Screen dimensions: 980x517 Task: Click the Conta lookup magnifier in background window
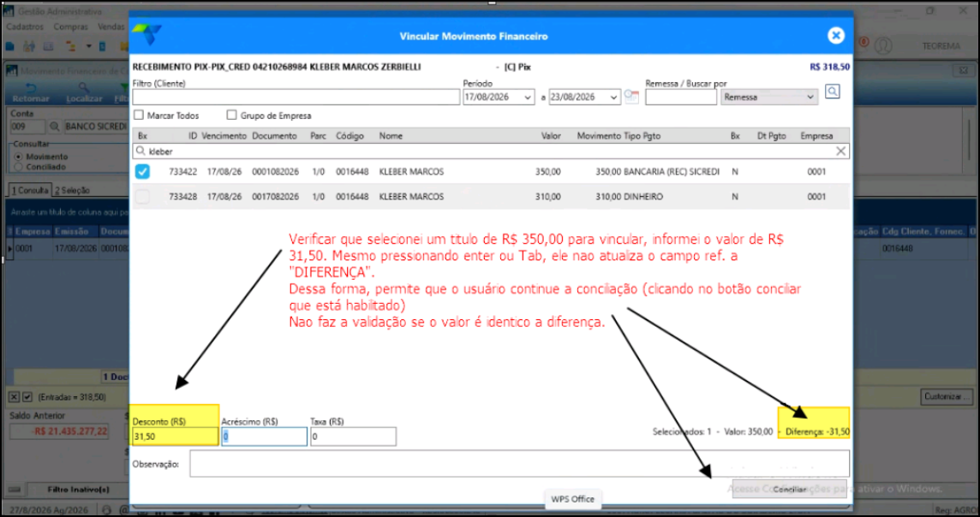54,127
